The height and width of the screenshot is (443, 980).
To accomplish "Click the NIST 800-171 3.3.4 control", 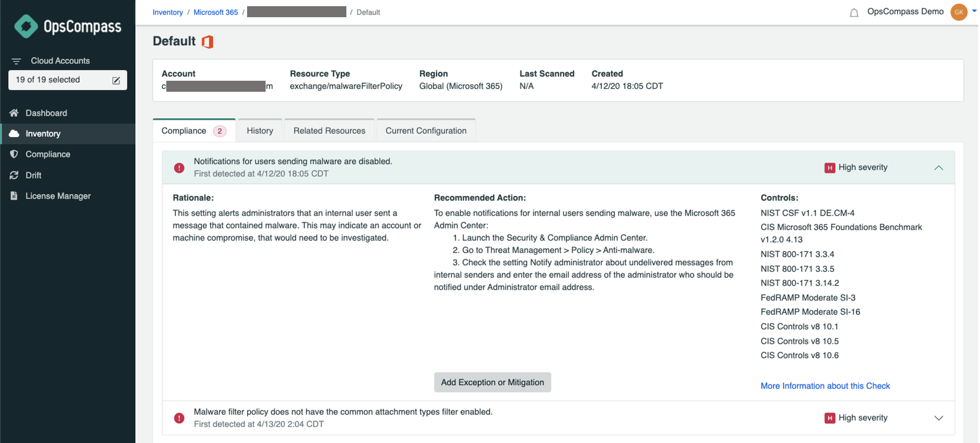I will [797, 254].
